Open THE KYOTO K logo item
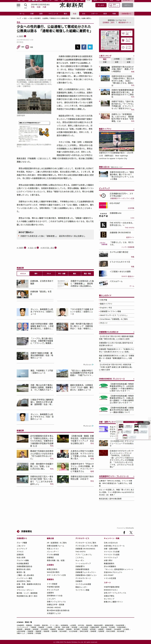The width and height of the screenshot is (151, 644). coord(103,225)
